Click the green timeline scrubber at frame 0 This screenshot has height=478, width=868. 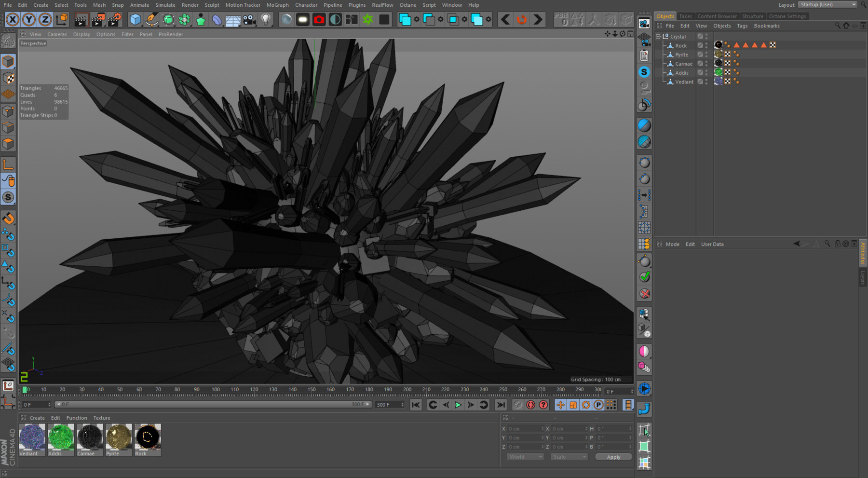click(x=25, y=389)
